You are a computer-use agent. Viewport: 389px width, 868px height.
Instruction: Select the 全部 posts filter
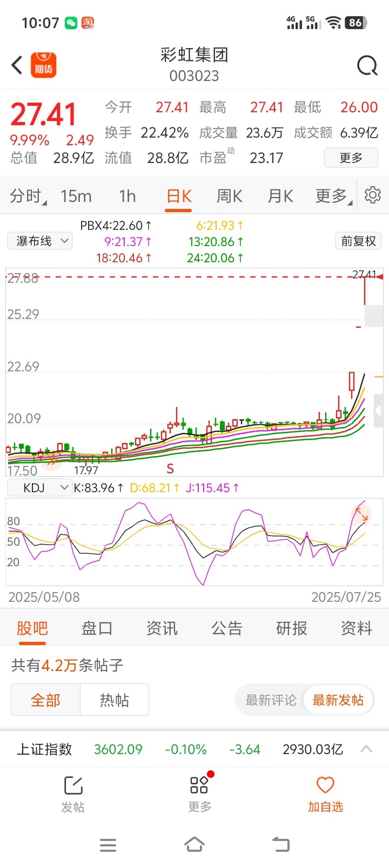coord(45,700)
